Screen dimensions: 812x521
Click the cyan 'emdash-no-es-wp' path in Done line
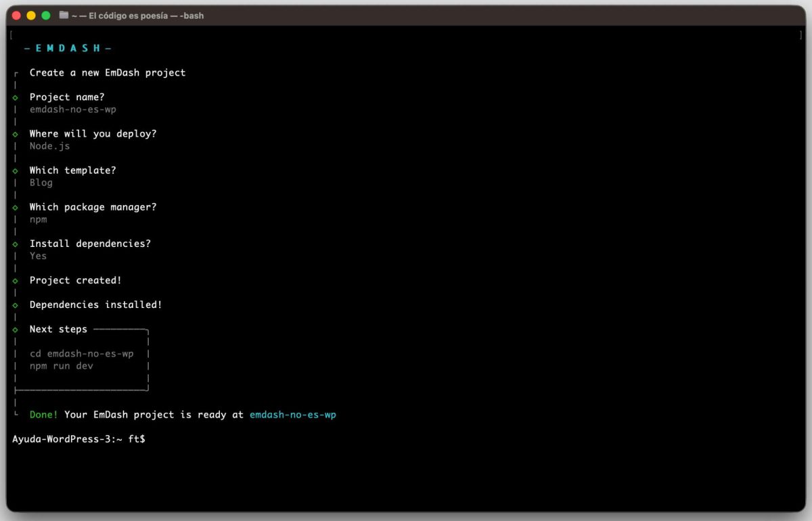pyautogui.click(x=293, y=414)
